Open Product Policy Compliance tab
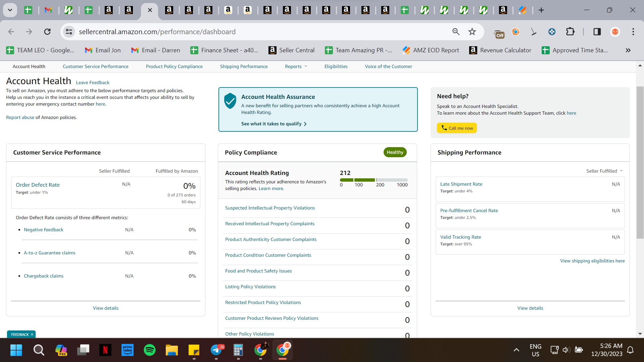This screenshot has height=362, width=644. [x=174, y=66]
